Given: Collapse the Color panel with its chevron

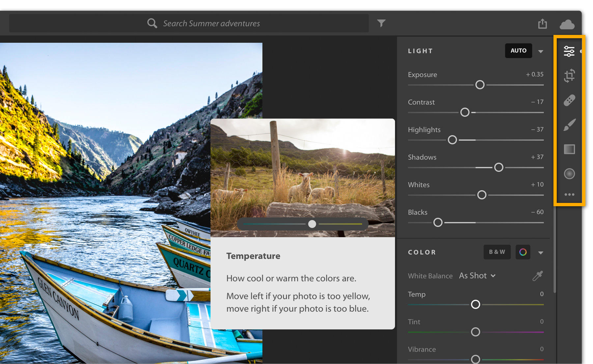Looking at the screenshot, I should click(541, 253).
